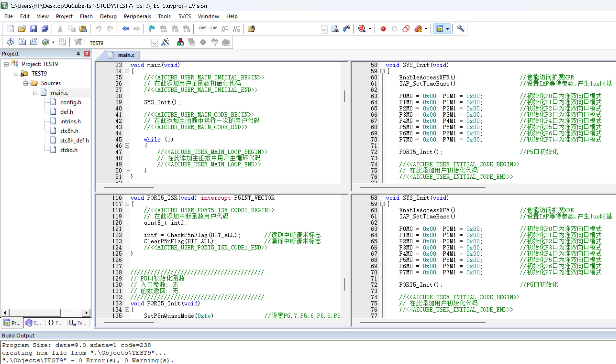This screenshot has height=364, width=616.
Task: Copy selection using the Copy icon
Action: [72, 29]
